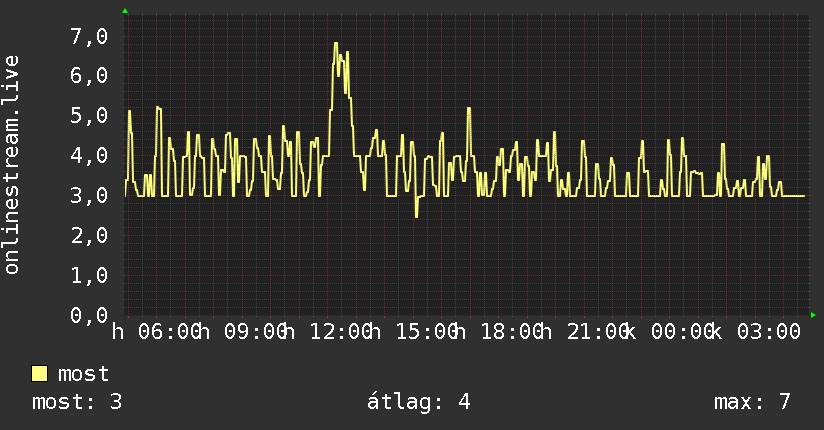Click the green arrow atop the y-axis

tap(125, 11)
